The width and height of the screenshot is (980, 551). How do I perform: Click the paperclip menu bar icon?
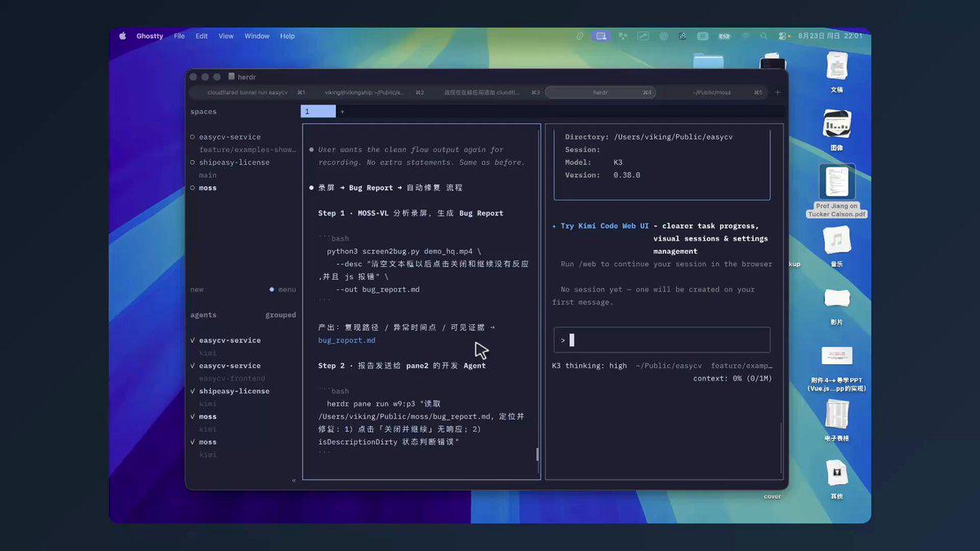pyautogui.click(x=580, y=36)
